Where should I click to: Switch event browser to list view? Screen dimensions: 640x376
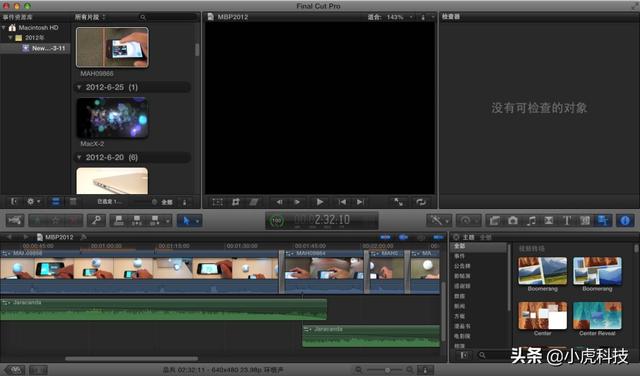73,201
